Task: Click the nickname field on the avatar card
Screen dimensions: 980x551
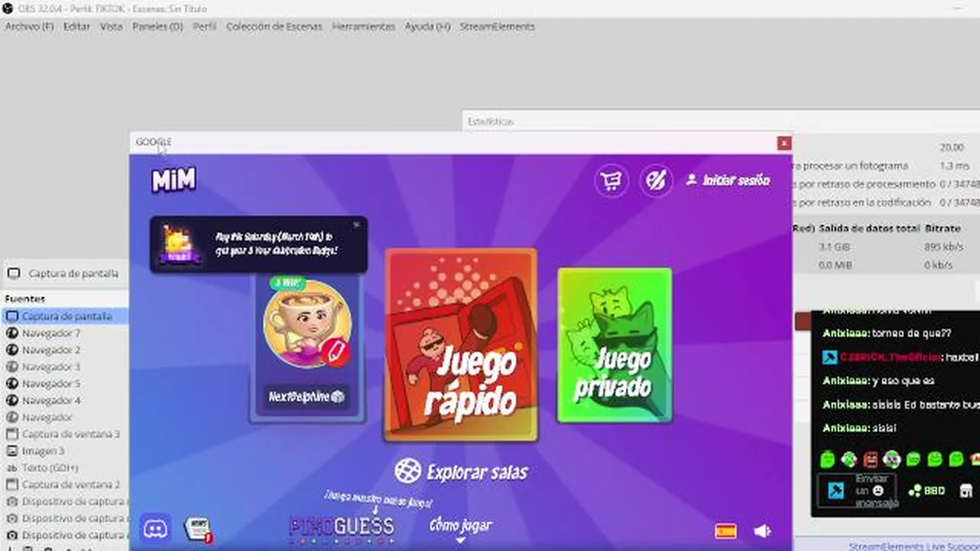Action: point(306,396)
